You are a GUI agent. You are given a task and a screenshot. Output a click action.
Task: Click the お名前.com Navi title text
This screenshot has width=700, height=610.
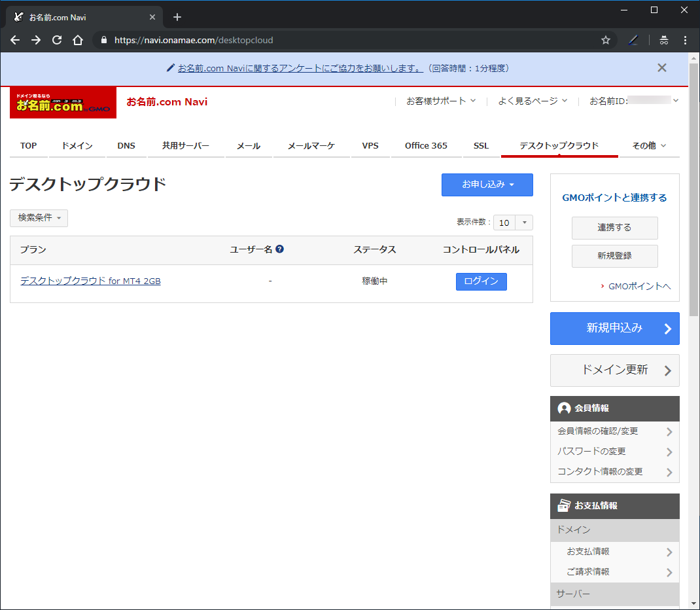(x=167, y=102)
